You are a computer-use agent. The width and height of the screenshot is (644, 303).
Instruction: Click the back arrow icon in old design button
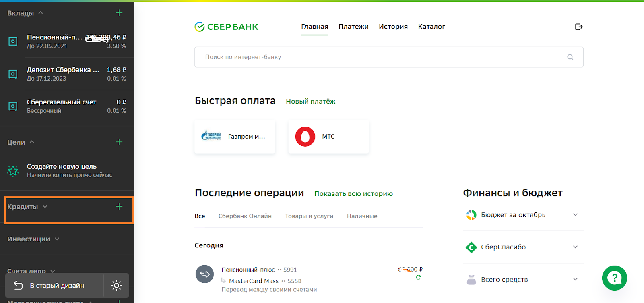tap(18, 285)
